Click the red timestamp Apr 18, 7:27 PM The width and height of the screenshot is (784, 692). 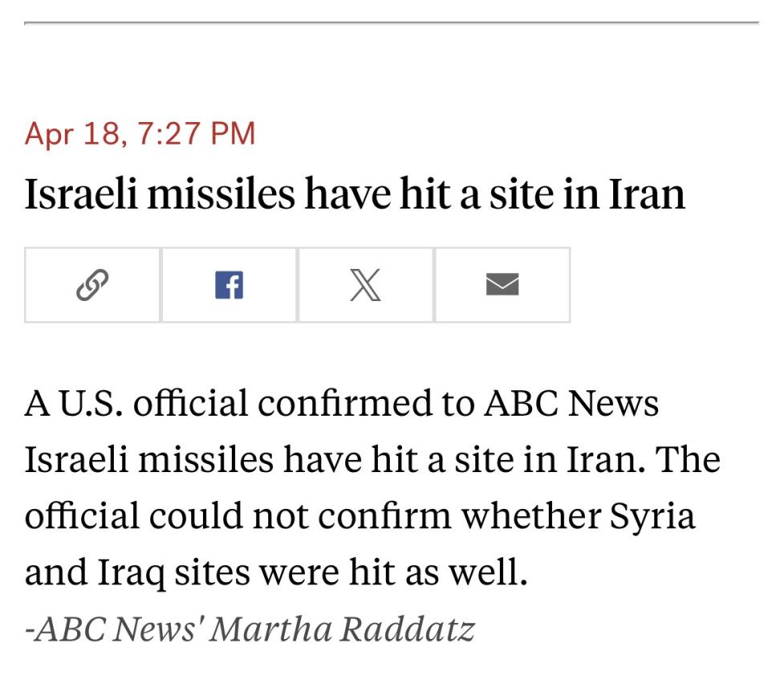pos(140,133)
